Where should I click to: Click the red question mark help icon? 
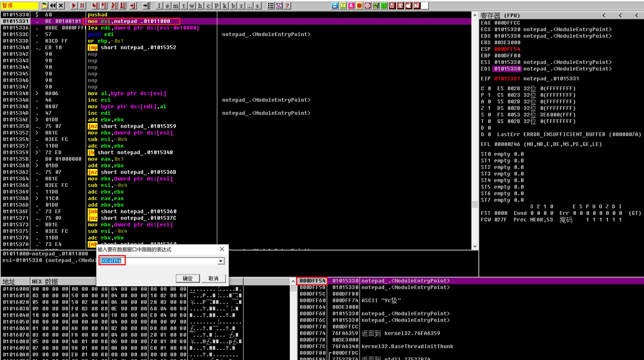pyautogui.click(x=288, y=6)
